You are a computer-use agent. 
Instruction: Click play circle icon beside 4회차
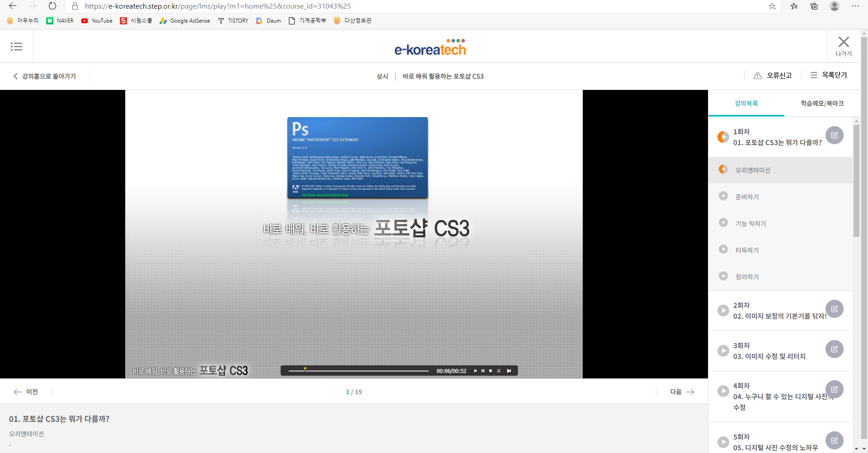pos(723,391)
